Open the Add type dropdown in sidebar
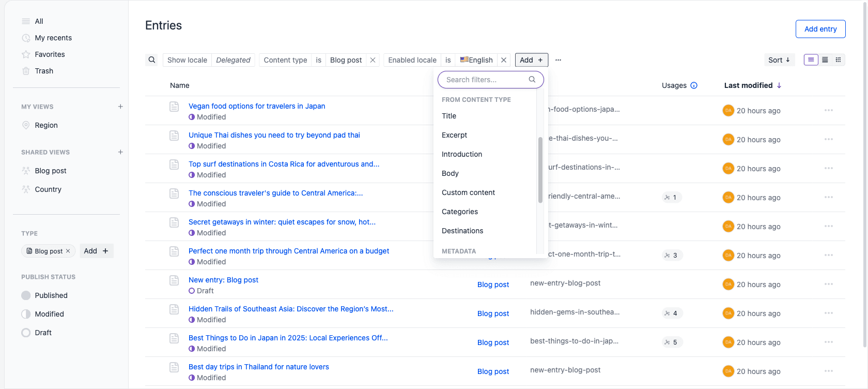Screen dimensions: 868x389 pyautogui.click(x=96, y=251)
